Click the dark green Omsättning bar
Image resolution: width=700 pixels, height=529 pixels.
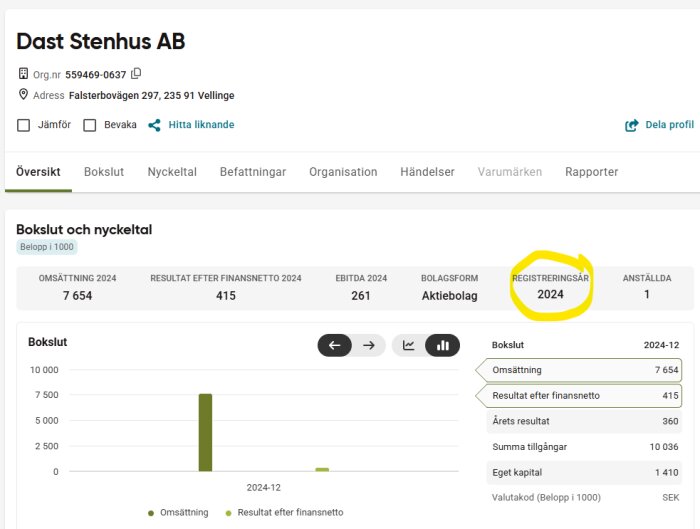coord(205,433)
